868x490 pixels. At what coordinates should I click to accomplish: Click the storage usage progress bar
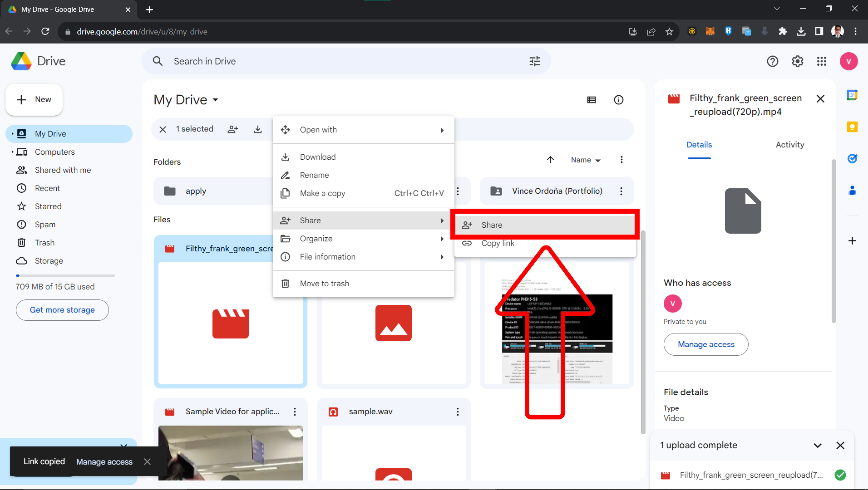[x=65, y=275]
